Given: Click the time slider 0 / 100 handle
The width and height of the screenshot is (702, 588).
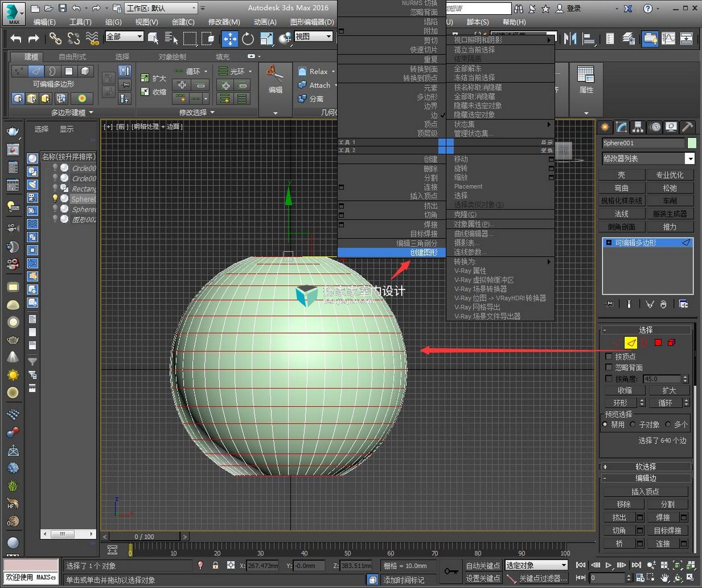Looking at the screenshot, I should (145, 536).
